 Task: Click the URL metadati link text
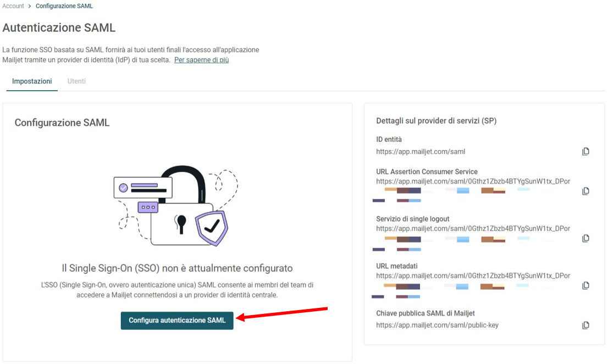(x=473, y=276)
